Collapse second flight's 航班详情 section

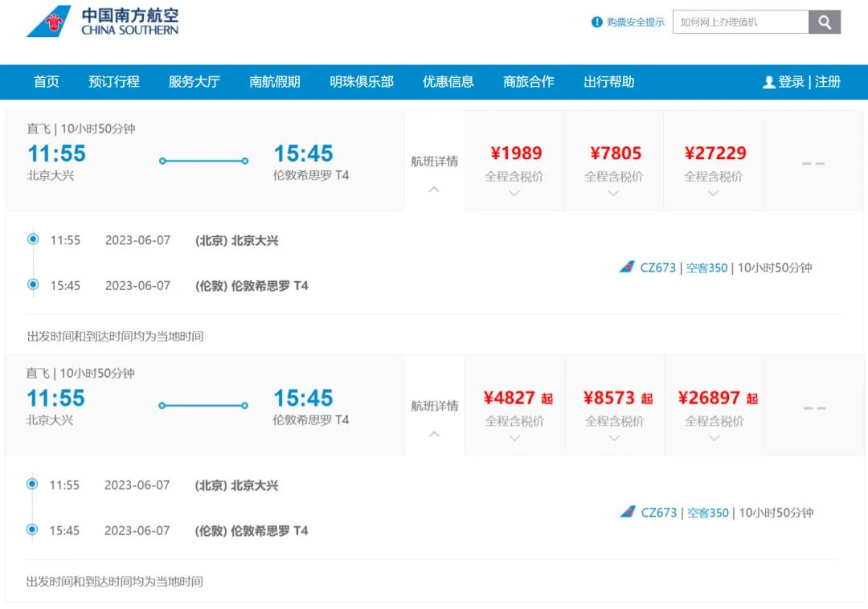[x=434, y=434]
